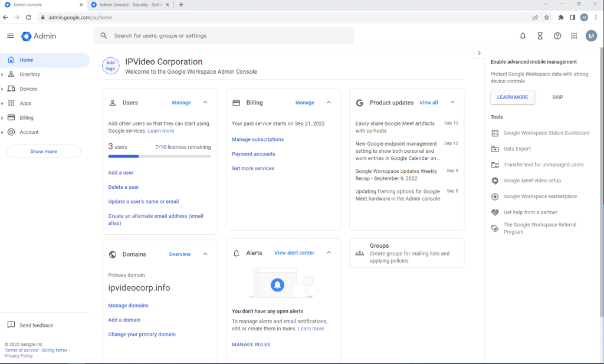Click the Domains globe icon
Screen dimensions: 604x364
[113, 255]
